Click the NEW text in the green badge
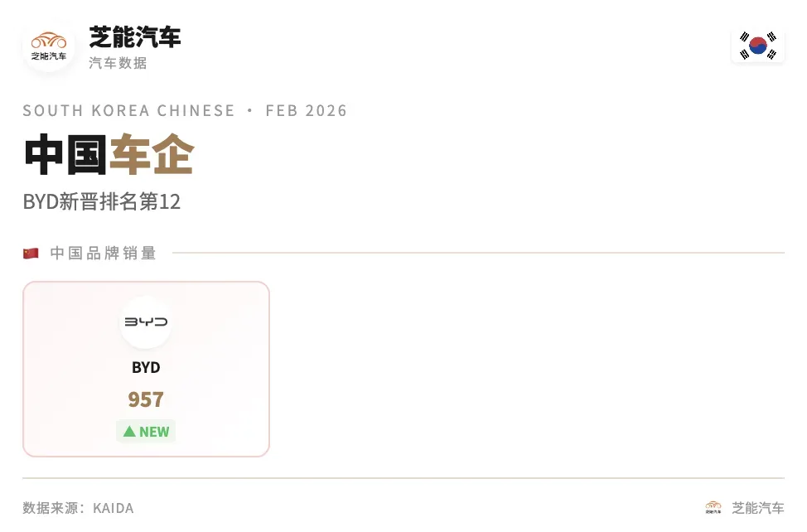This screenshot has height=532, width=807. [154, 432]
